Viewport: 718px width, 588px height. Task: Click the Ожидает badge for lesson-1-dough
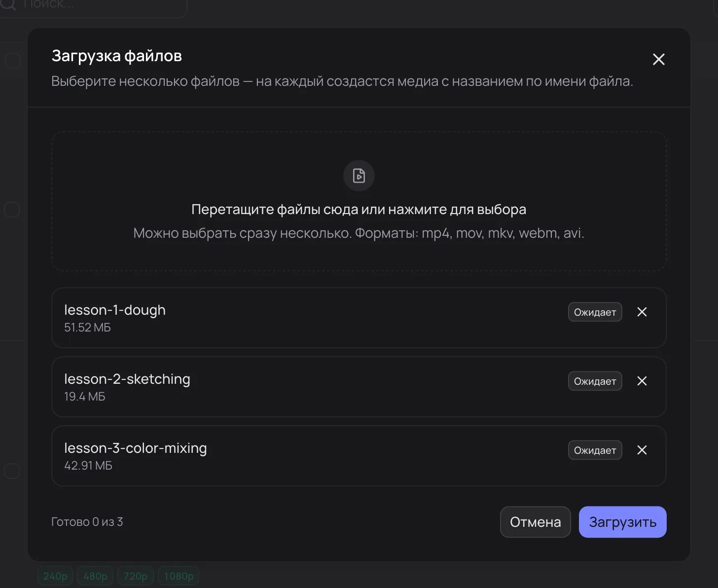[x=595, y=312]
